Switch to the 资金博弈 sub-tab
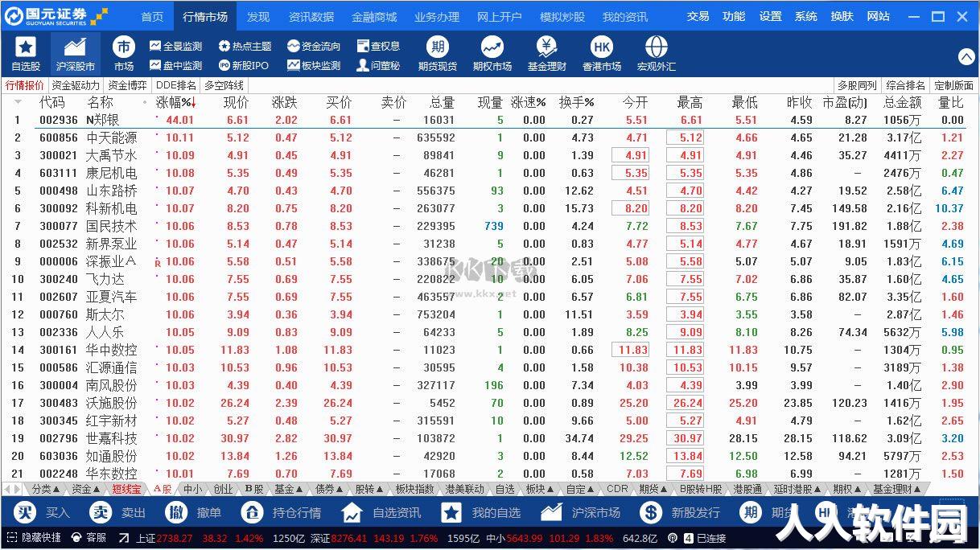Image resolution: width=980 pixels, height=550 pixels. (128, 85)
